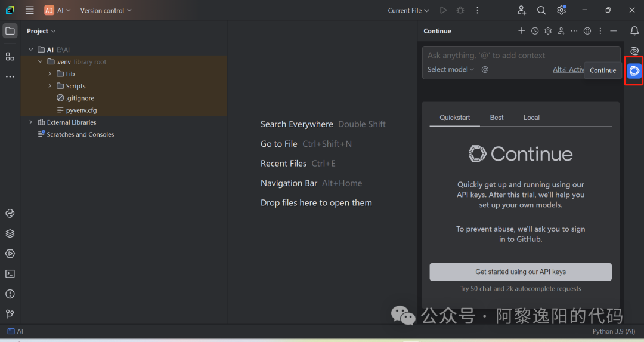Open Code With Me user icon in title bar
Image resolution: width=644 pixels, height=342 pixels.
522,10
